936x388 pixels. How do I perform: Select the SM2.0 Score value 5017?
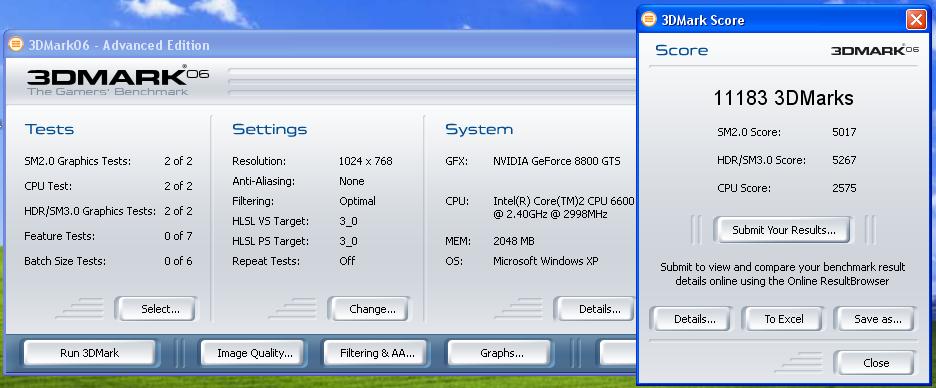844,132
